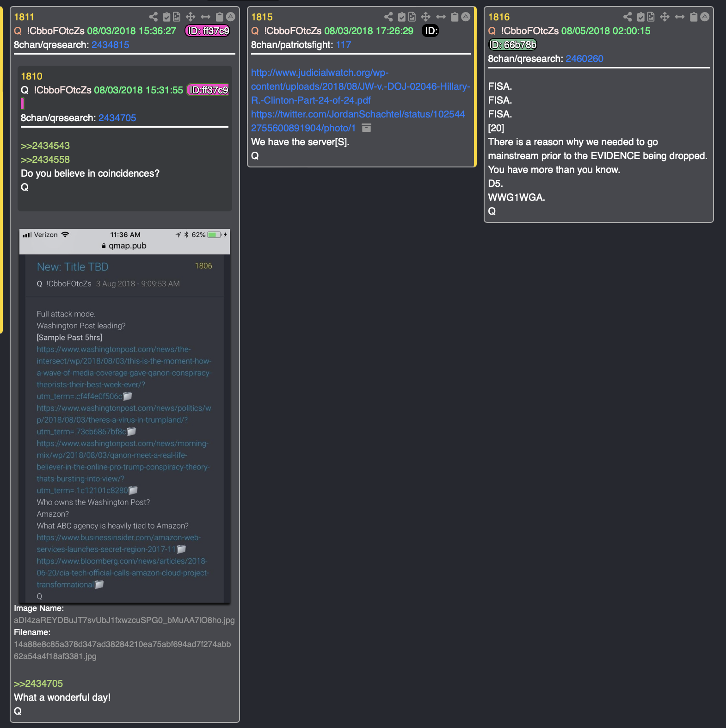Click the timestamp 08/05/2018 02:00:15
The image size is (726, 728).
tap(606, 31)
